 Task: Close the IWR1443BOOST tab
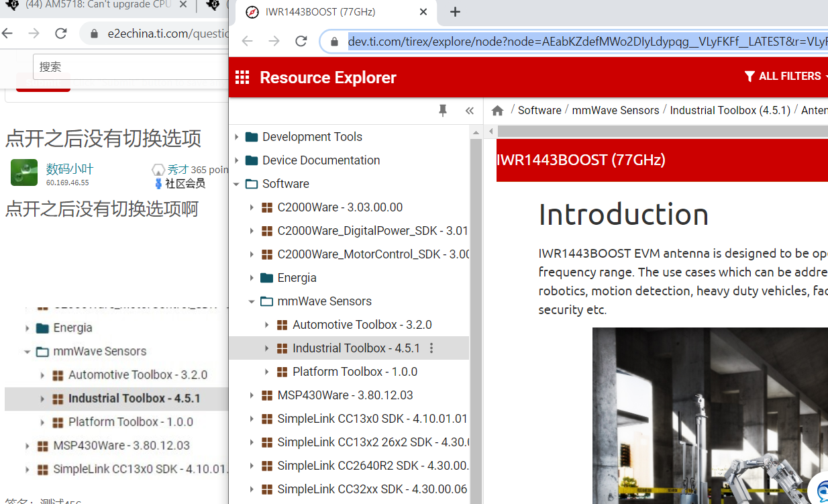pyautogui.click(x=423, y=12)
